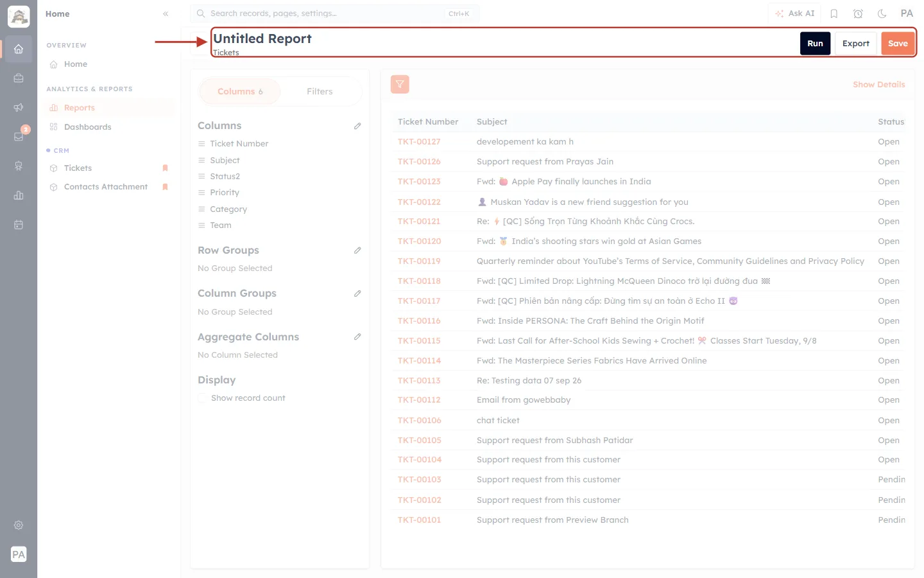Open the calendar icon in left rail
The image size is (924, 578).
pyautogui.click(x=19, y=225)
